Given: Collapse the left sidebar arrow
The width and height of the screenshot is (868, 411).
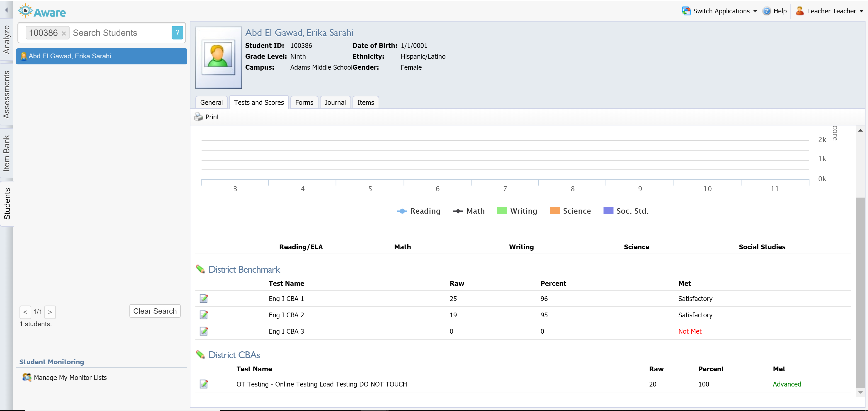Looking at the screenshot, I should coord(6,10).
